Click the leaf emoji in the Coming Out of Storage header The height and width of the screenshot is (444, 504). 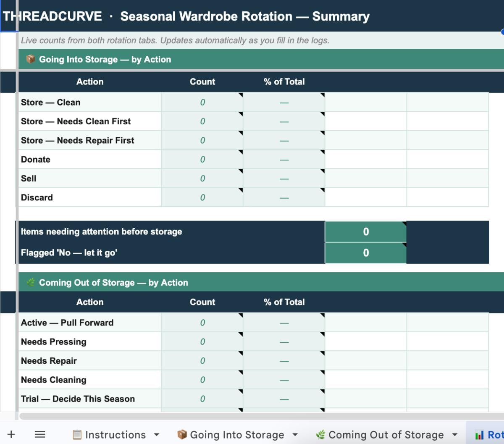pos(30,282)
